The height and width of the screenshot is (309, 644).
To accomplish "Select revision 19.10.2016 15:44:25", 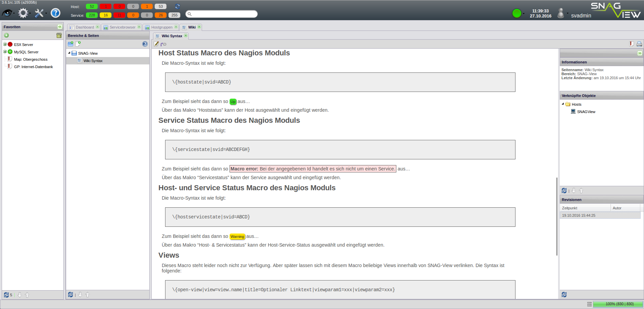I will 600,215.
